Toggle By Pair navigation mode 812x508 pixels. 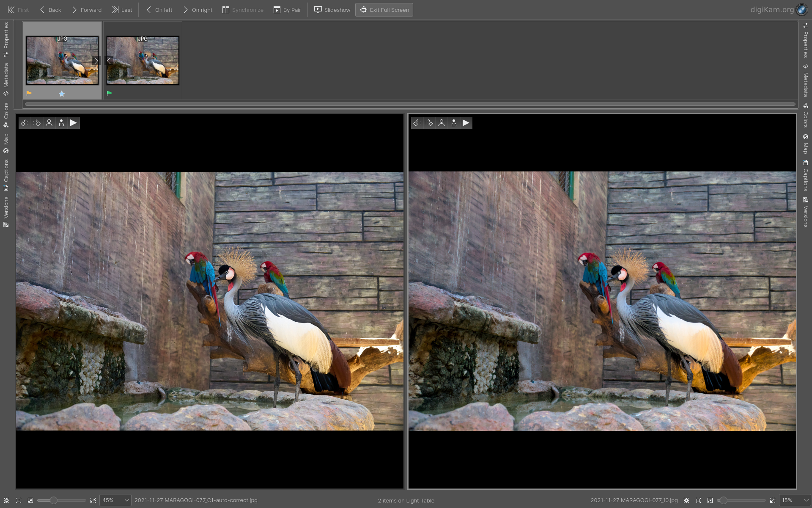click(287, 10)
